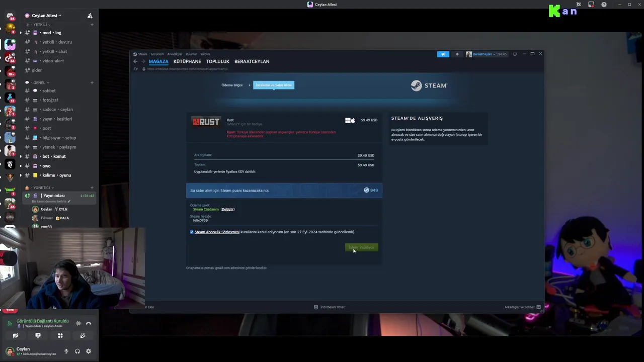
Task: Open Arkadaşlar menu in Steam
Action: (x=175, y=54)
